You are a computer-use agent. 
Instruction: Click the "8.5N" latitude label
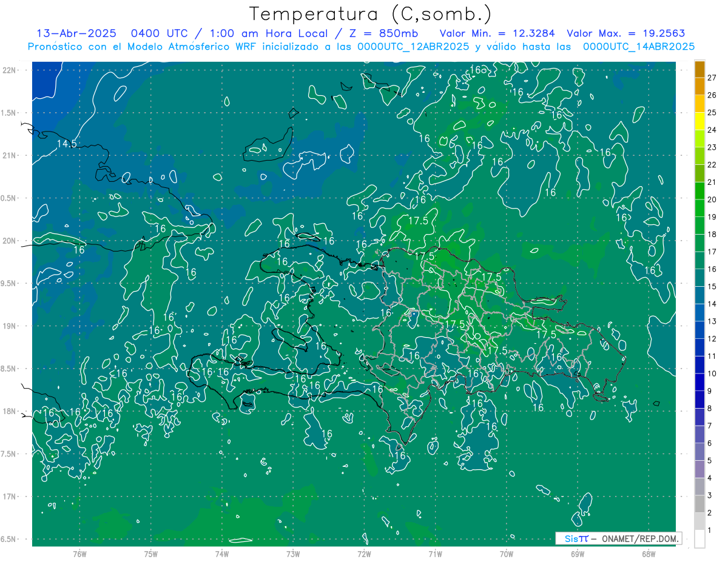9,369
